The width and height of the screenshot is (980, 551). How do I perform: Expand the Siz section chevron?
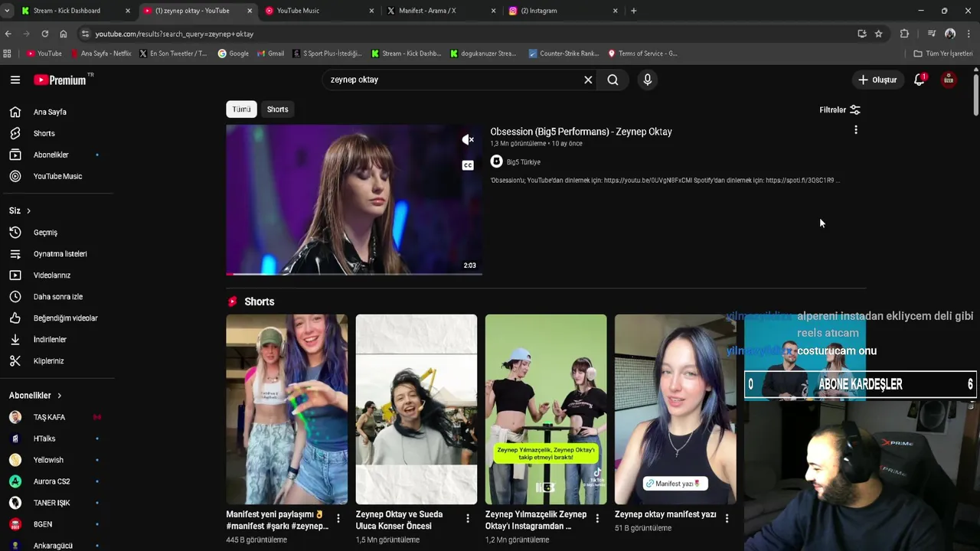coord(29,210)
